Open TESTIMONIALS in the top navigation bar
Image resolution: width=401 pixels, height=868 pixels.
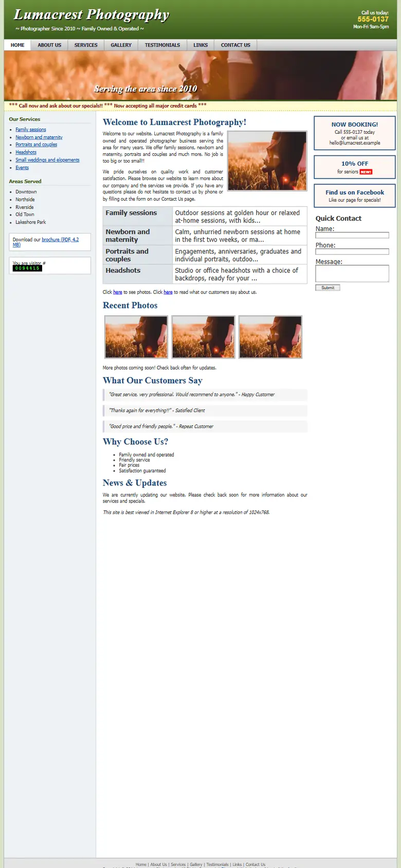(x=162, y=45)
